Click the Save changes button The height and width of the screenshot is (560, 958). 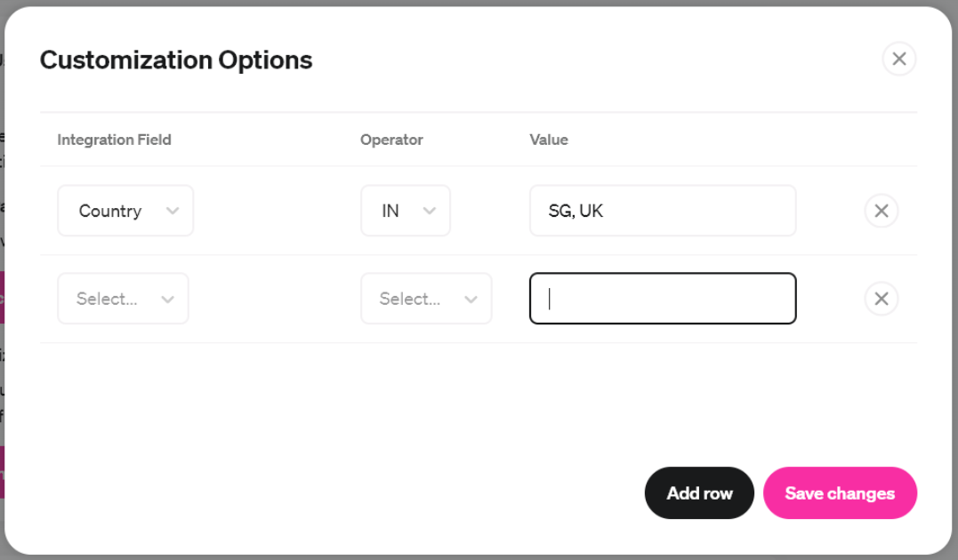(840, 492)
